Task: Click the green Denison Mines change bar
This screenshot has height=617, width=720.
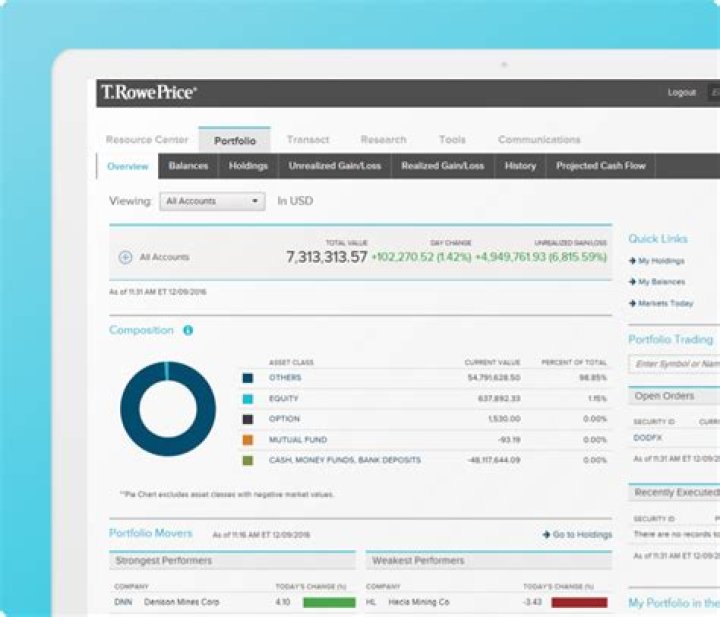Action: click(x=329, y=603)
